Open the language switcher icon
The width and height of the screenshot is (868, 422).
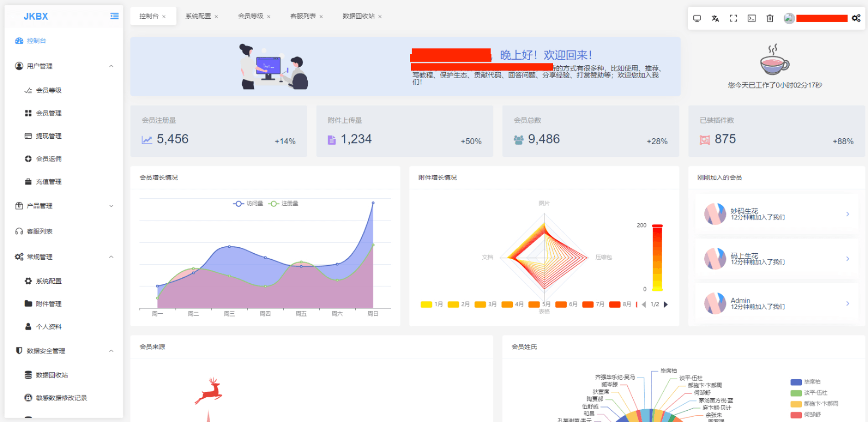[715, 18]
